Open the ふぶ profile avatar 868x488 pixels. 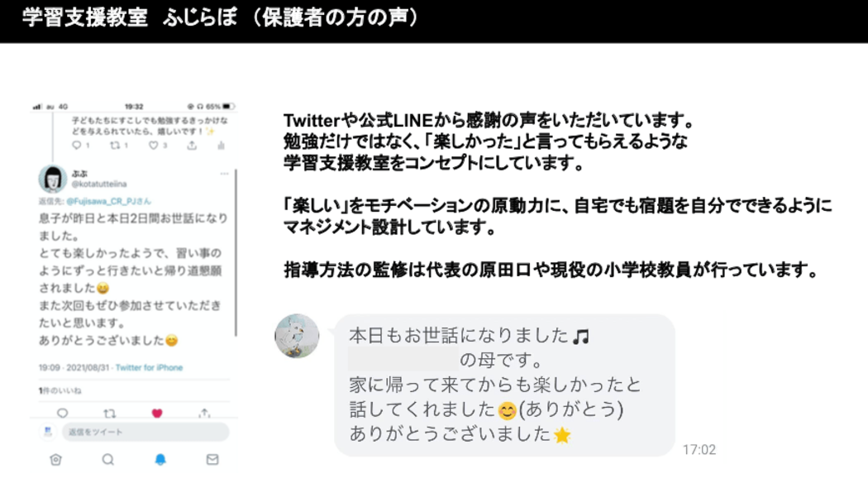coord(53,179)
